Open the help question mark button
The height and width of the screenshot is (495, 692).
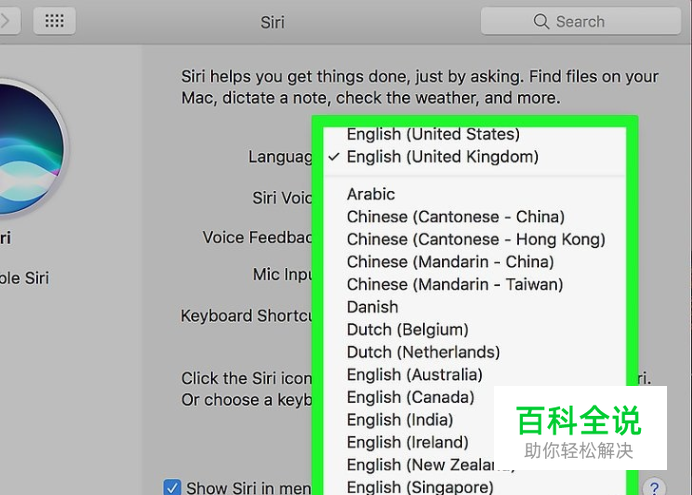click(654, 487)
